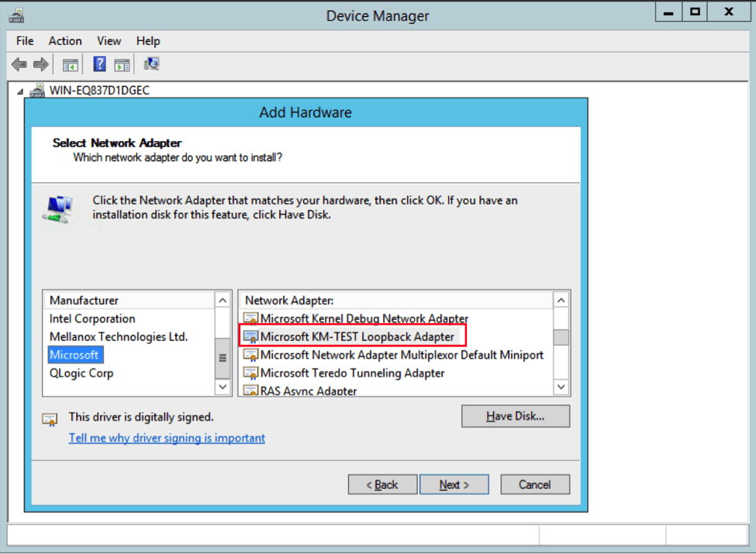Click the adapter icon beside Microsoft Teredo Tunneling Adapter

point(250,373)
